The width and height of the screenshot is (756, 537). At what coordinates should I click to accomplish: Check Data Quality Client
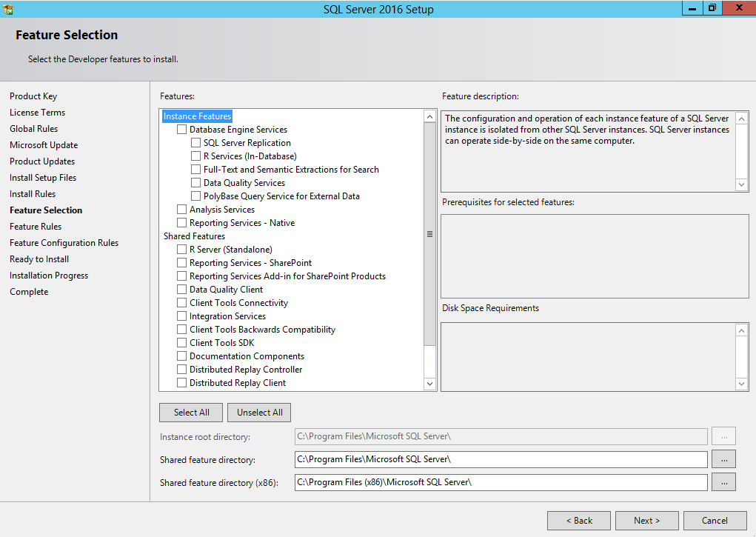pyautogui.click(x=181, y=290)
